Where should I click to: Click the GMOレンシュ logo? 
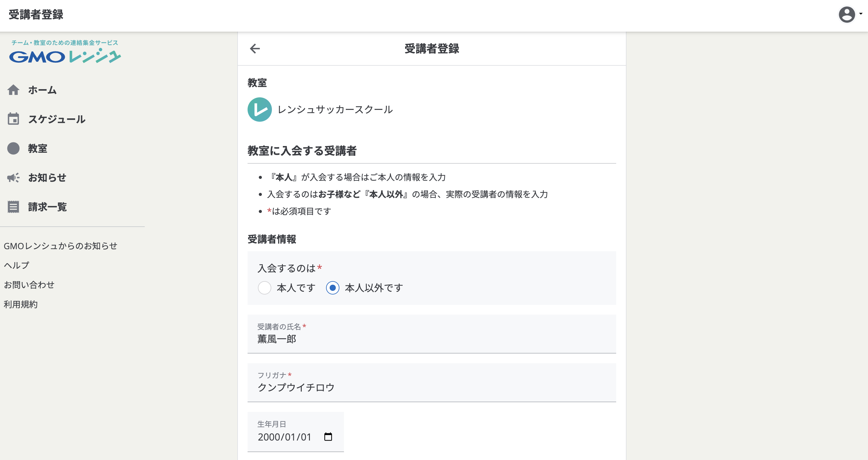coord(65,51)
